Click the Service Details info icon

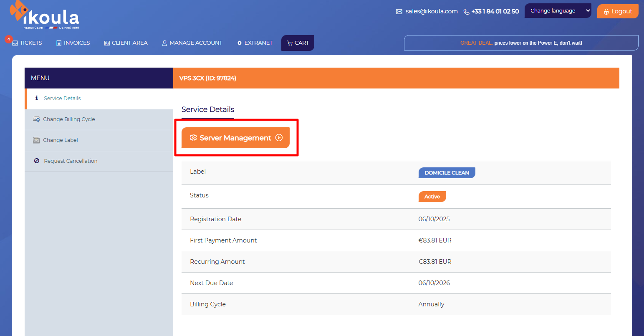click(37, 98)
